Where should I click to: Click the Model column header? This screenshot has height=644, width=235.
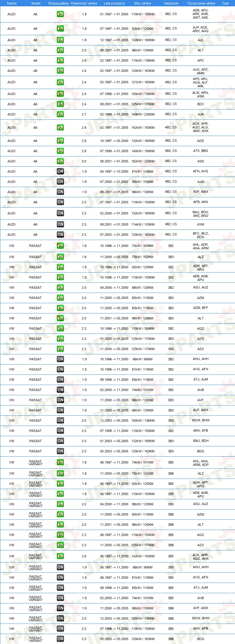(36, 3)
